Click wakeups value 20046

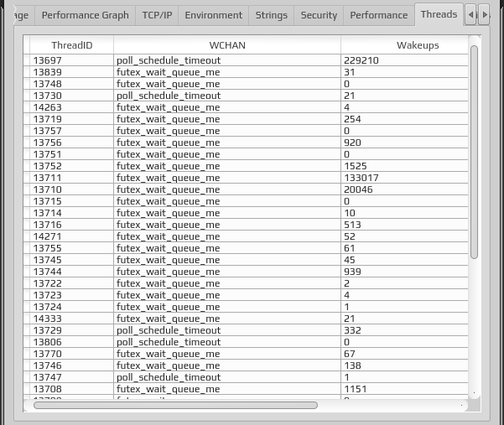click(x=358, y=189)
